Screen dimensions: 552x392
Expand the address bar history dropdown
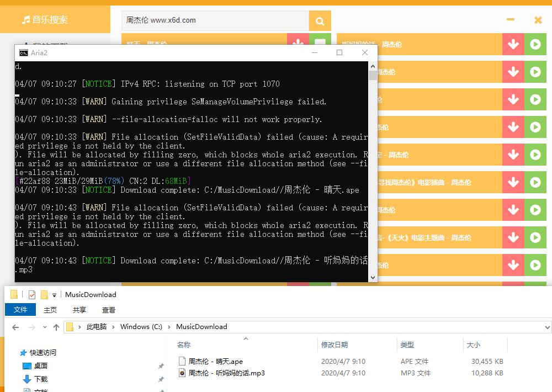547,327
